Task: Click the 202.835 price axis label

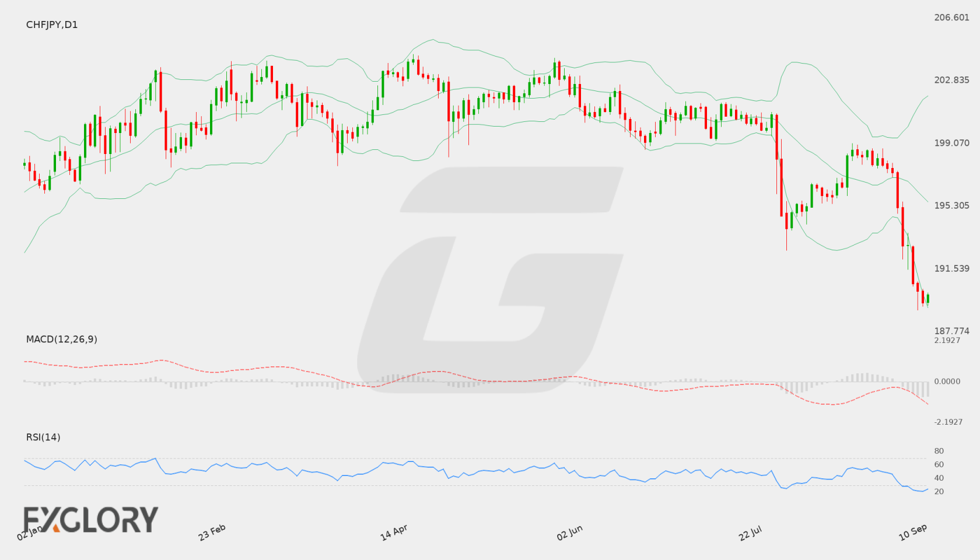Action: (951, 80)
